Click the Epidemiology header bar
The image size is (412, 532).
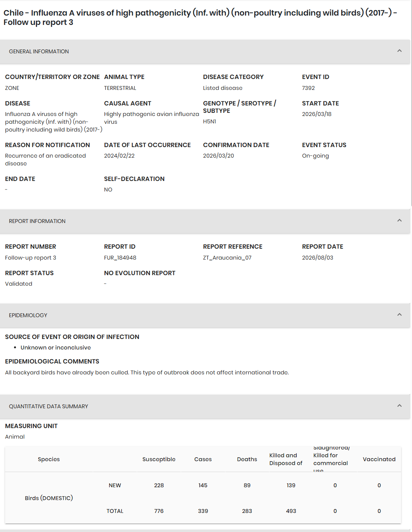point(205,315)
